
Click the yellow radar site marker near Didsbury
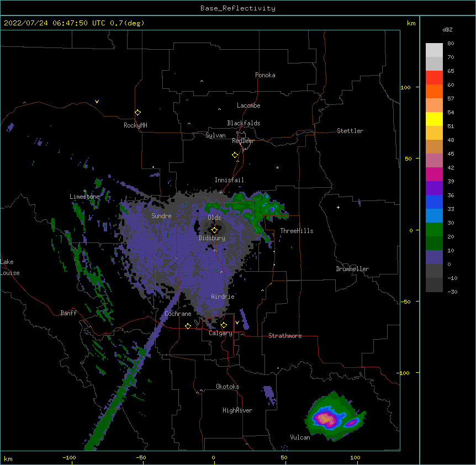click(x=214, y=230)
